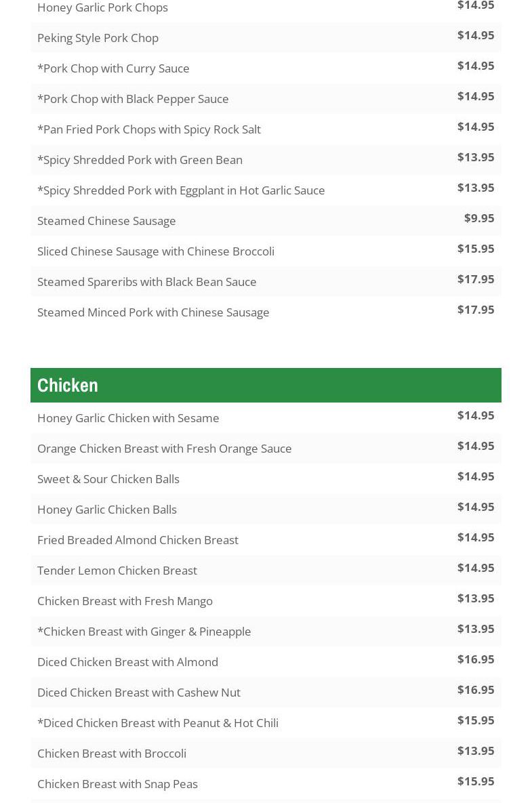Image resolution: width=532 pixels, height=803 pixels.
Task: Click Tender Lemon Chicken Breast
Action: click(117, 571)
